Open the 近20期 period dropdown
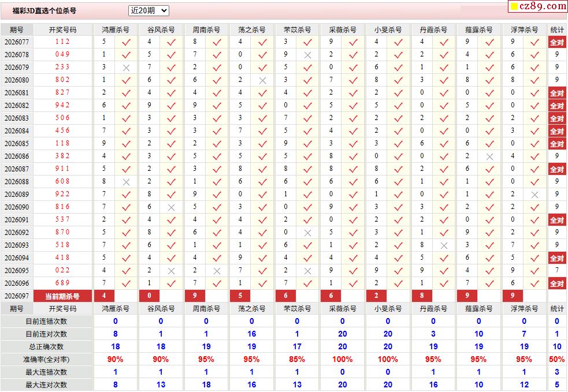This screenshot has width=568, height=392. click(149, 10)
